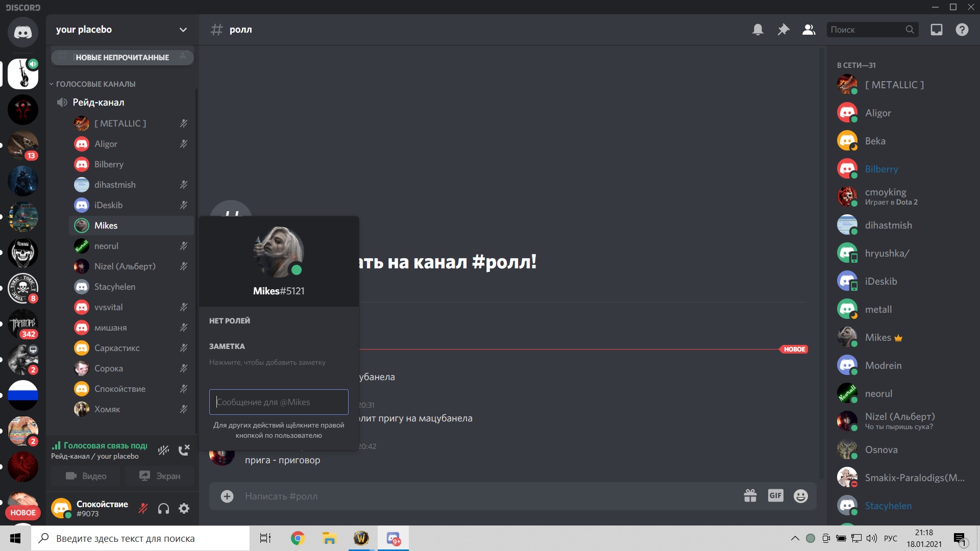Viewport: 980px width, 551px height.
Task: Open the emoji picker
Action: [801, 495]
